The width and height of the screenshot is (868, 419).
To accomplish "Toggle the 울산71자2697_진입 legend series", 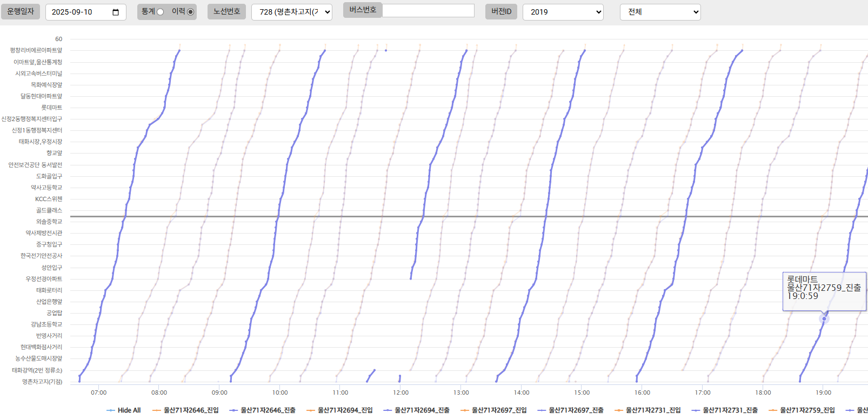I will click(x=493, y=410).
